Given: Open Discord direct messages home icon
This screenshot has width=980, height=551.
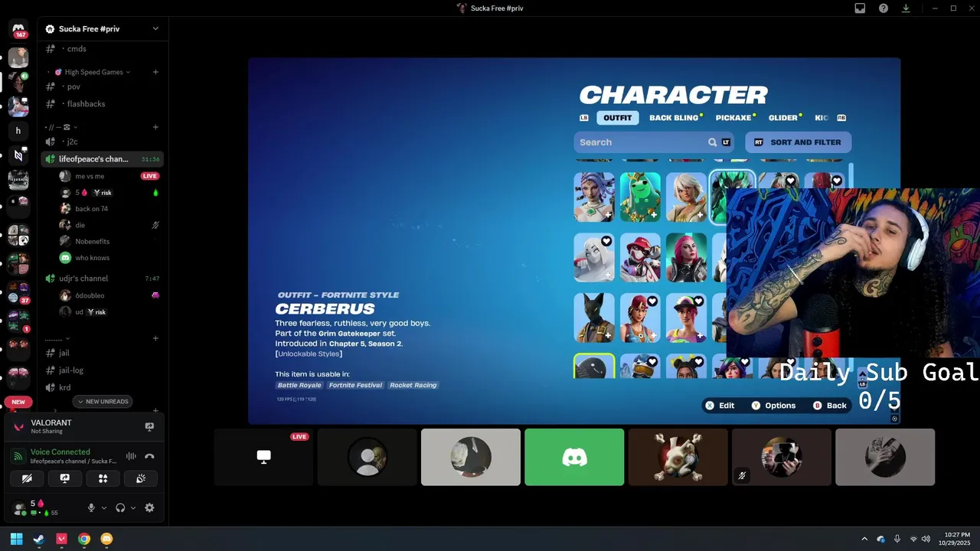Looking at the screenshot, I should point(18,30).
